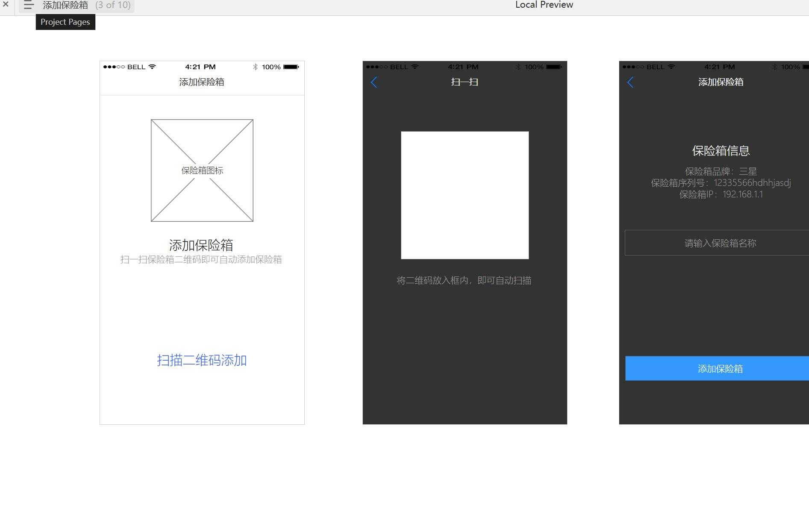This screenshot has width=809, height=532.
Task: Click the Wi-Fi icon on the 扫一扫 screen status bar
Action: point(415,67)
